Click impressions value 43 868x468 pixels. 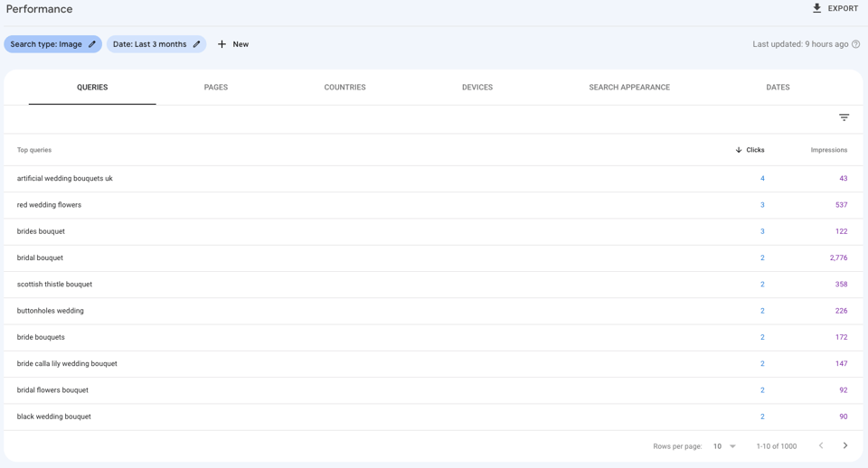[843, 179]
